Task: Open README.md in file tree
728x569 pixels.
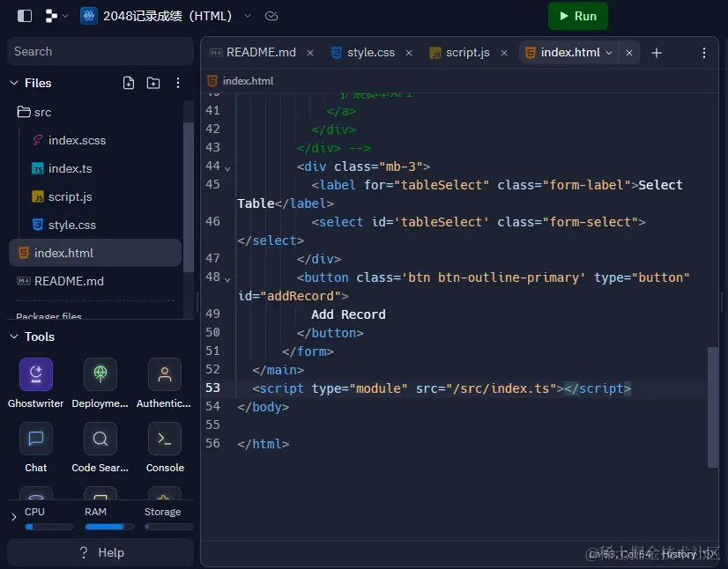Action: pos(60,281)
